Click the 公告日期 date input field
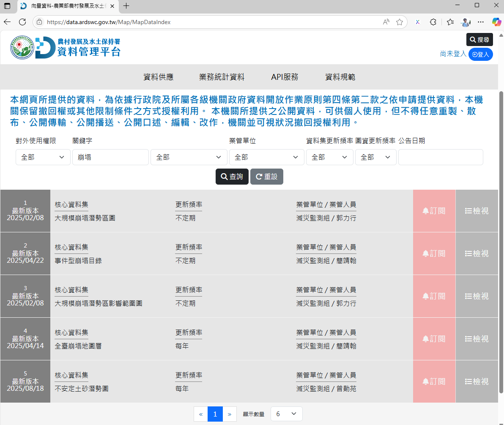Viewport: 504px width, 425px height. click(441, 157)
